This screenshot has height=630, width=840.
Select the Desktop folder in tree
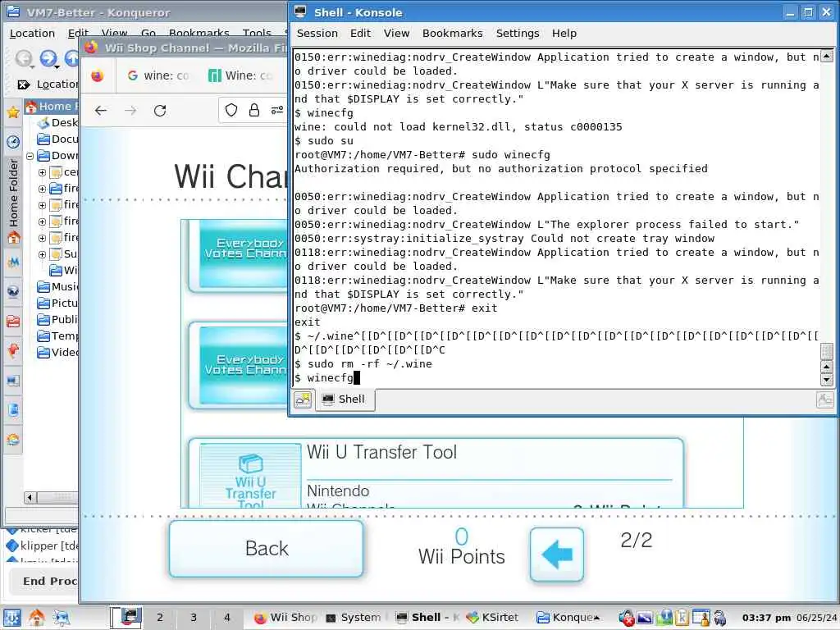point(58,123)
